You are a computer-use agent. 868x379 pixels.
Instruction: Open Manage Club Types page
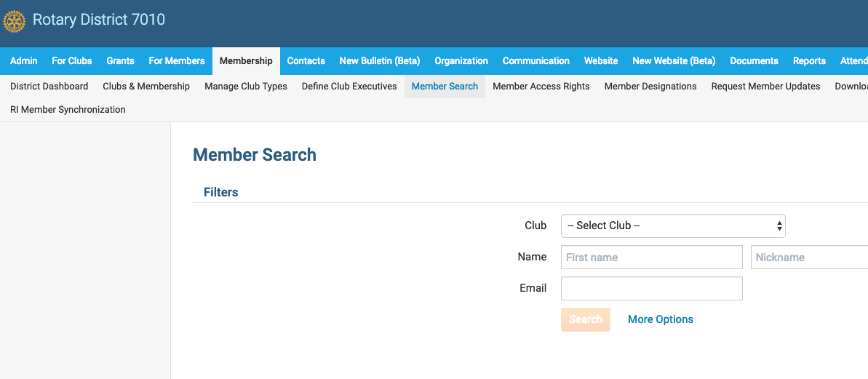(x=246, y=87)
